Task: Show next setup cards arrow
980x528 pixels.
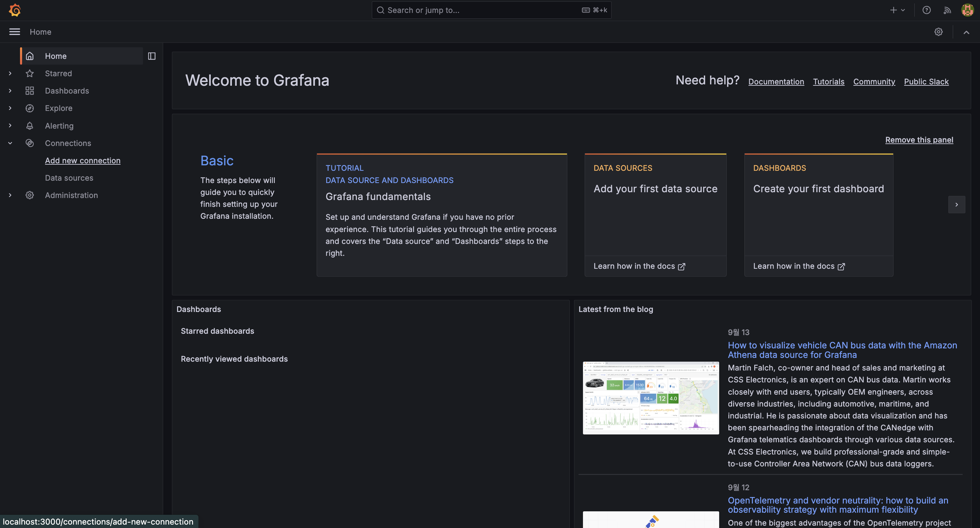Action: (x=957, y=205)
